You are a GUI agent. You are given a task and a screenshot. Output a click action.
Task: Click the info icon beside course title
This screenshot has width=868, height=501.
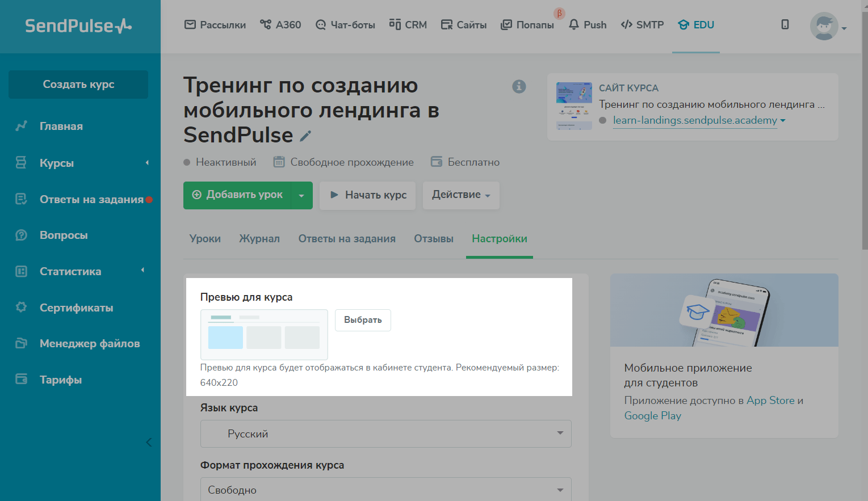click(519, 86)
